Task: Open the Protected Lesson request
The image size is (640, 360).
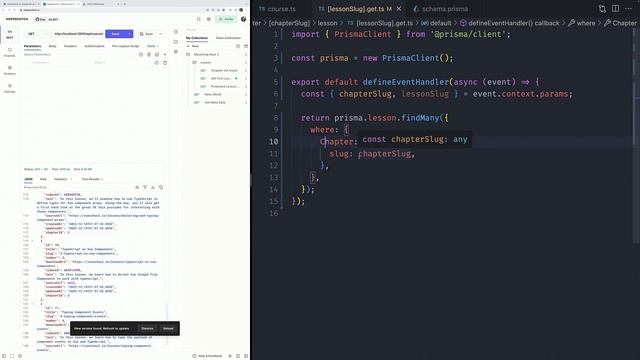Action: click(x=224, y=87)
